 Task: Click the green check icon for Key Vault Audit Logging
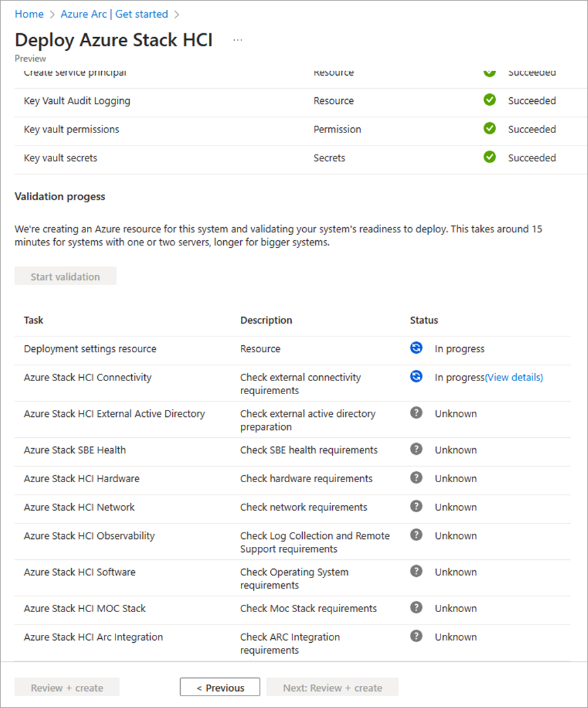489,100
